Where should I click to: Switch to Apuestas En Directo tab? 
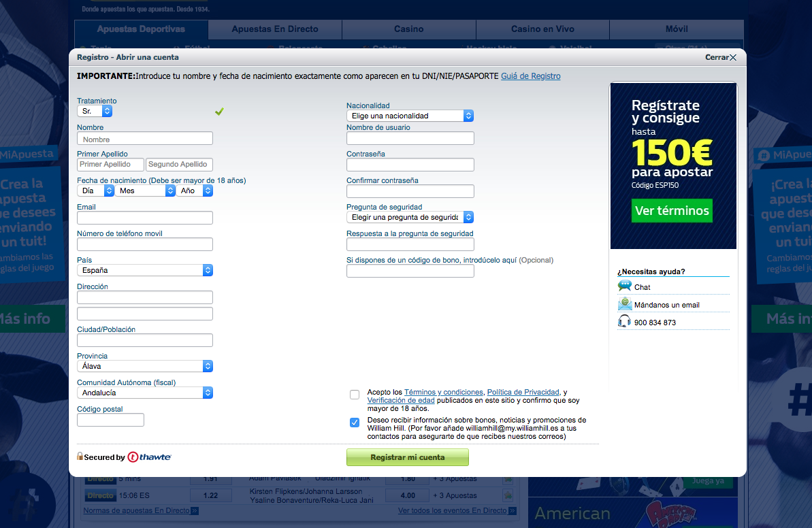[275, 29]
